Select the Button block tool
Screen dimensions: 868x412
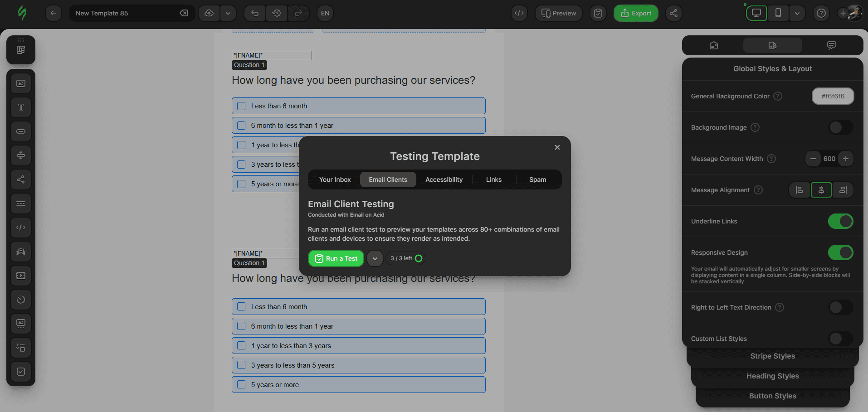pos(20,131)
